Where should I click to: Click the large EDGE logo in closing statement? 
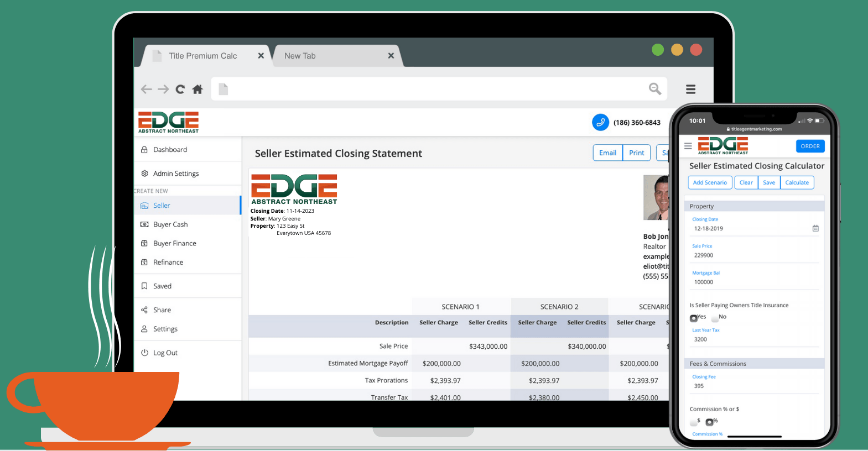tap(294, 190)
